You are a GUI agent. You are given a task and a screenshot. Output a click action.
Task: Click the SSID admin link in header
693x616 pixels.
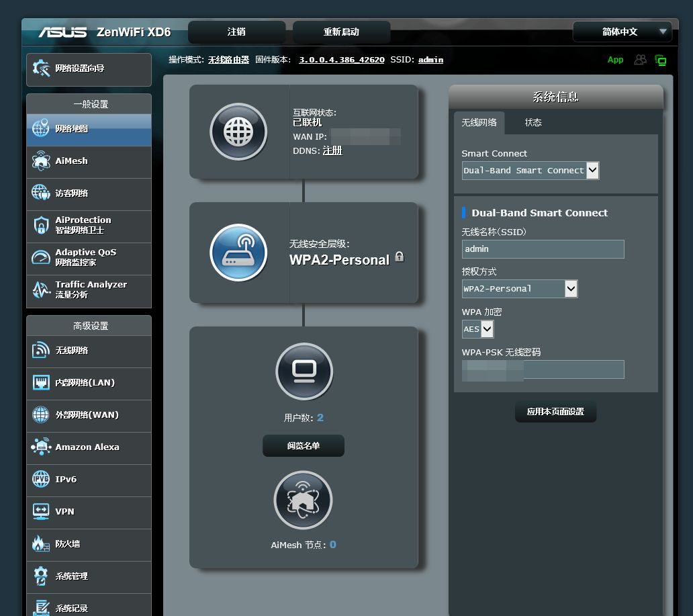pyautogui.click(x=431, y=60)
